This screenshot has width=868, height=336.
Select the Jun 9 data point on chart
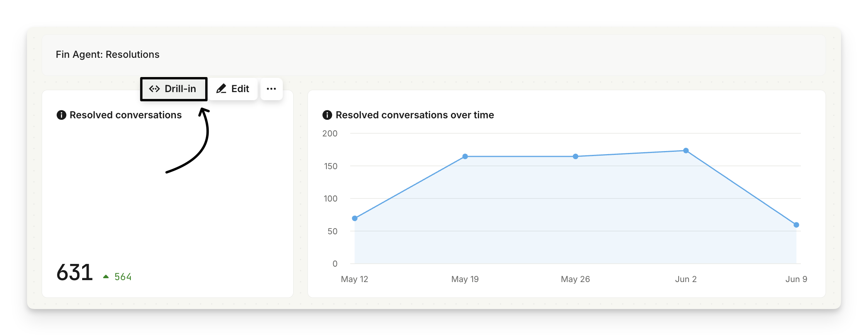tap(796, 225)
